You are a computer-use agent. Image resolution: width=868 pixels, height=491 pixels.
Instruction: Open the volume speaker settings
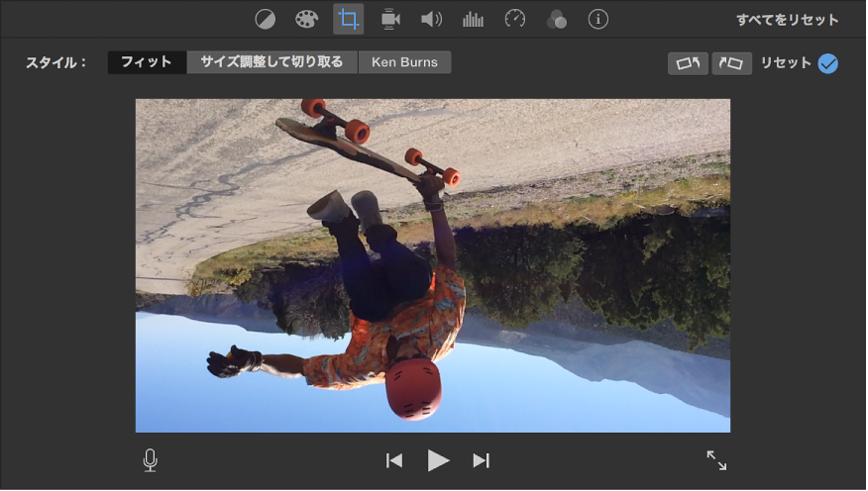tap(431, 19)
